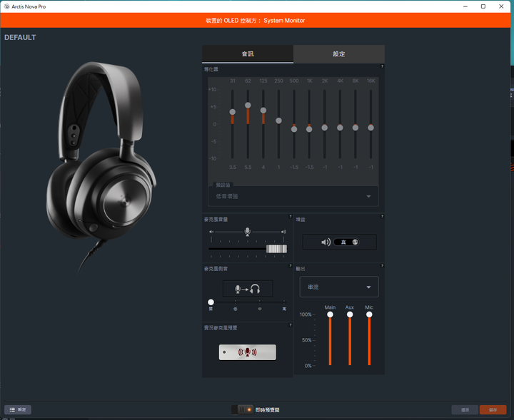Click the 250 Hz equalizer slider handle

tap(278, 121)
